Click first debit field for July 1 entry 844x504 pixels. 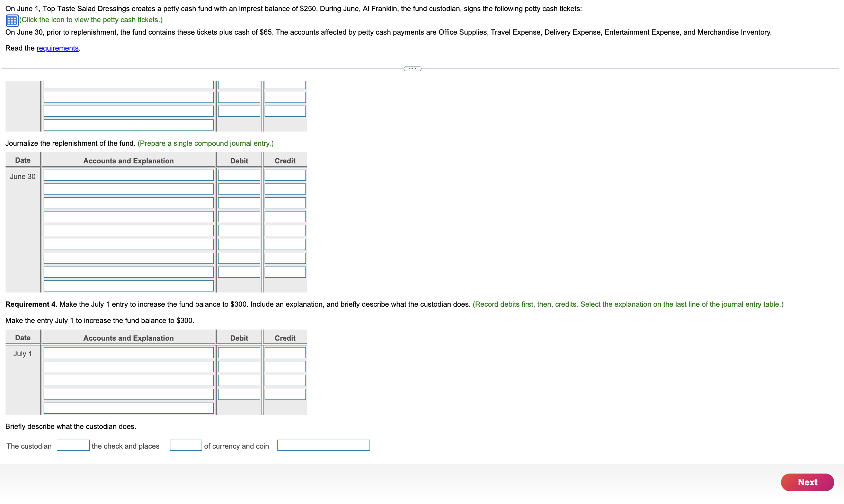tap(239, 353)
